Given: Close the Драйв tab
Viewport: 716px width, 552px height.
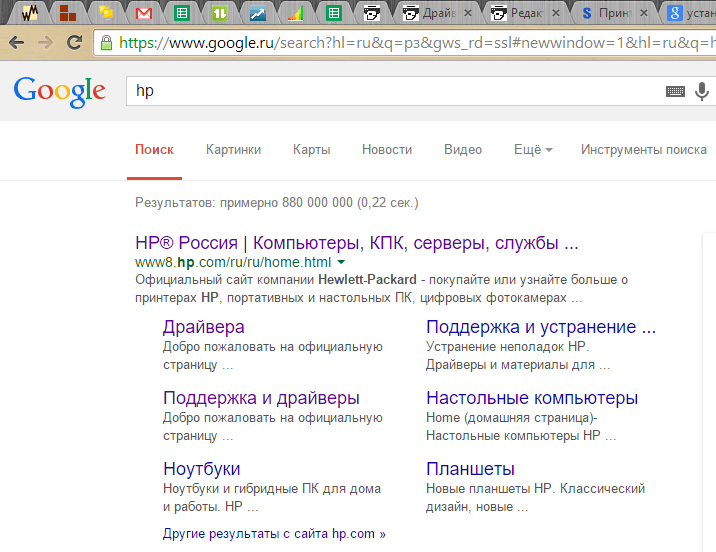Looking at the screenshot, I should [468, 13].
